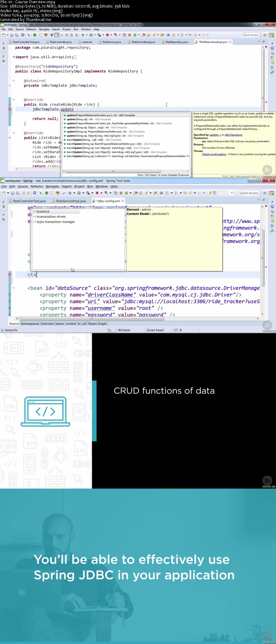
Task: Open Run dropdown arrow in lower toolbar
Action: [83, 193]
